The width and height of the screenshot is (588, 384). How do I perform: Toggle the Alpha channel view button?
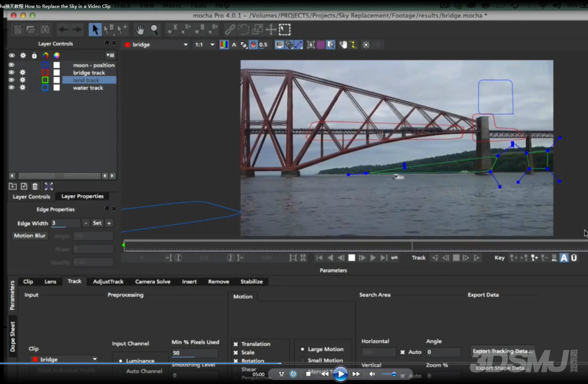pos(234,45)
